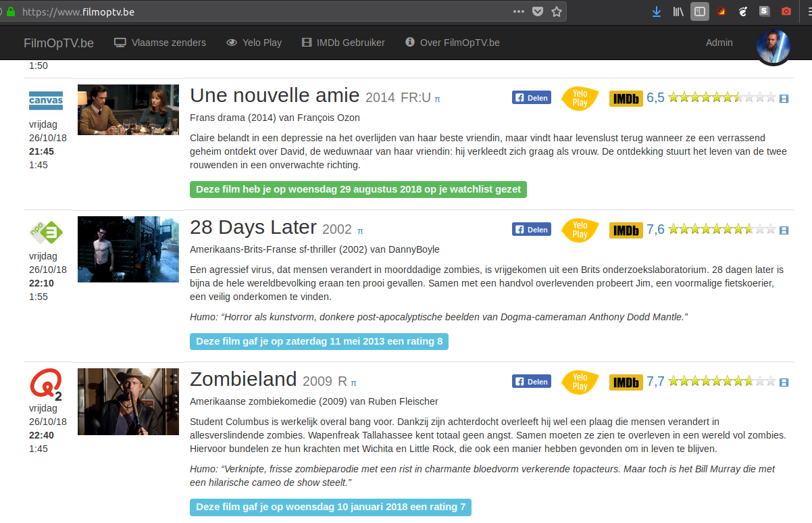The image size is (812, 523).
Task: Share Une nouvelle amie via Facebook Delen
Action: (531, 98)
